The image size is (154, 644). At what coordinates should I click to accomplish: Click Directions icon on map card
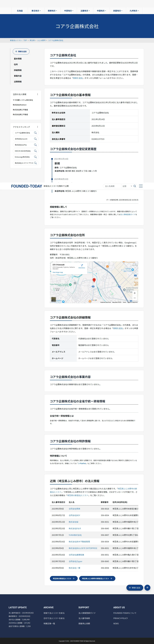point(82,265)
